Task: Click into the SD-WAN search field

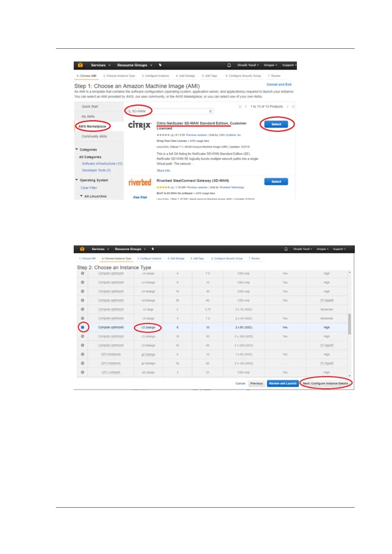Action: [x=170, y=111]
